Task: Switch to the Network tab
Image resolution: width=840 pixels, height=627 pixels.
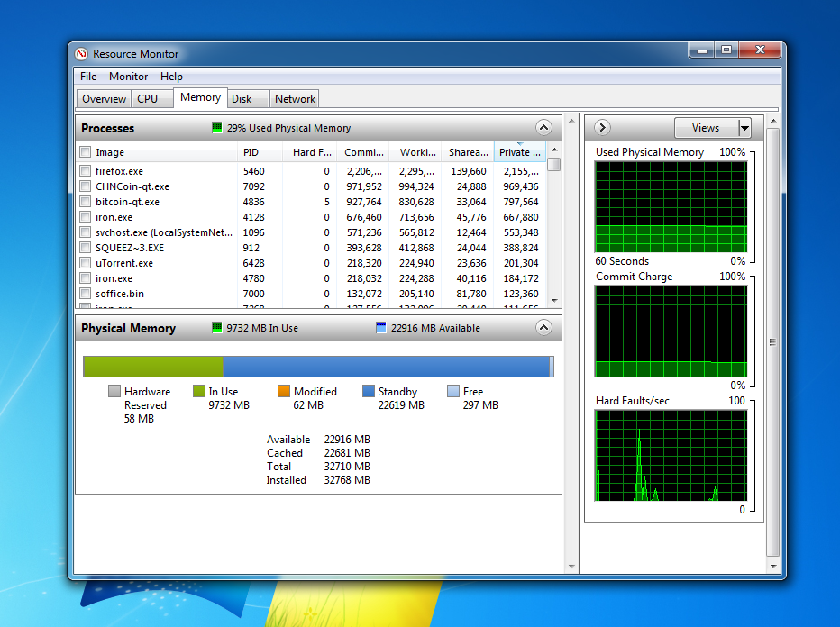Action: (296, 99)
